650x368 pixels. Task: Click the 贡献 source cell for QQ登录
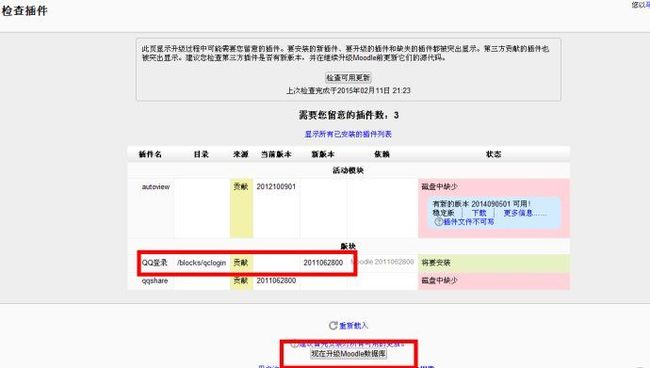point(241,263)
